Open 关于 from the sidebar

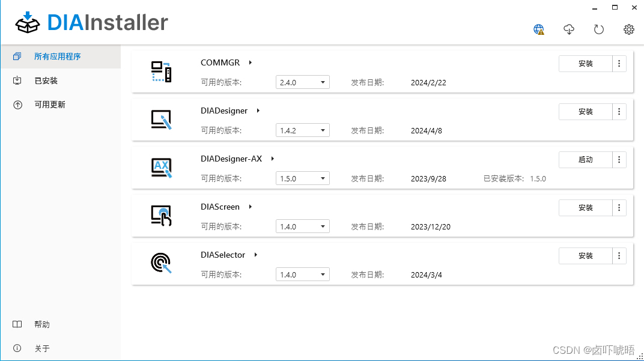pyautogui.click(x=61, y=348)
